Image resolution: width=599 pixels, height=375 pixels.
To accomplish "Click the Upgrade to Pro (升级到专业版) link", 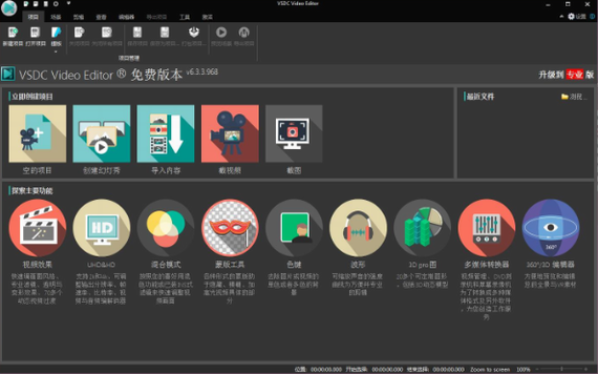I will click(x=566, y=74).
